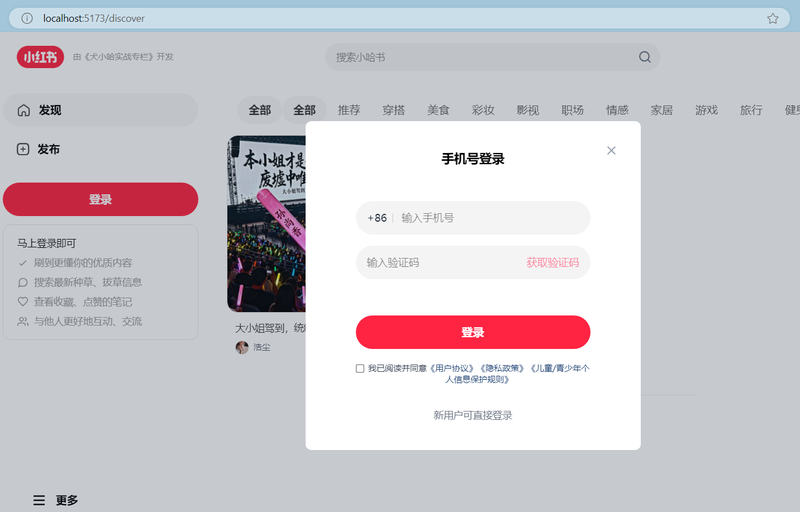
Task: Select 发现 in the sidebar
Action: pyautogui.click(x=101, y=110)
